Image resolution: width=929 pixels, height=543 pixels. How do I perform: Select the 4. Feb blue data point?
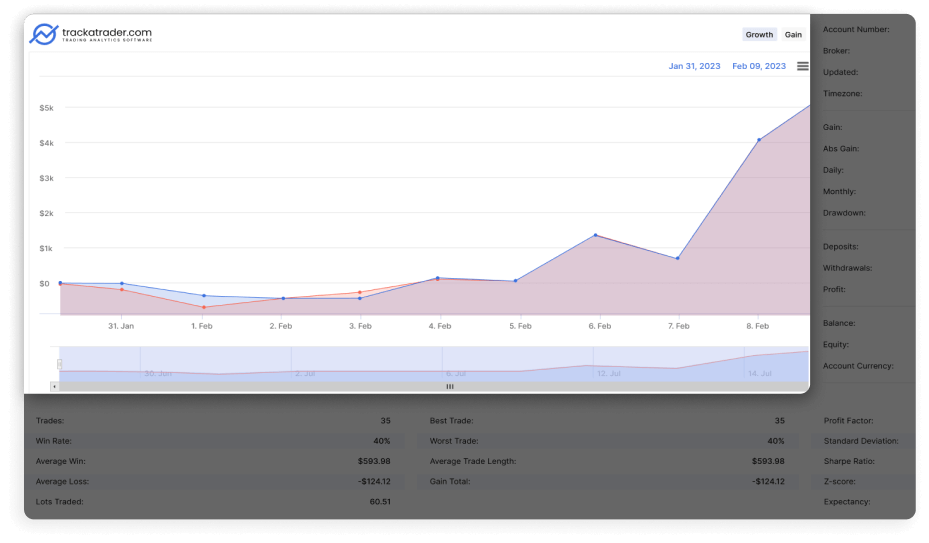(437, 278)
